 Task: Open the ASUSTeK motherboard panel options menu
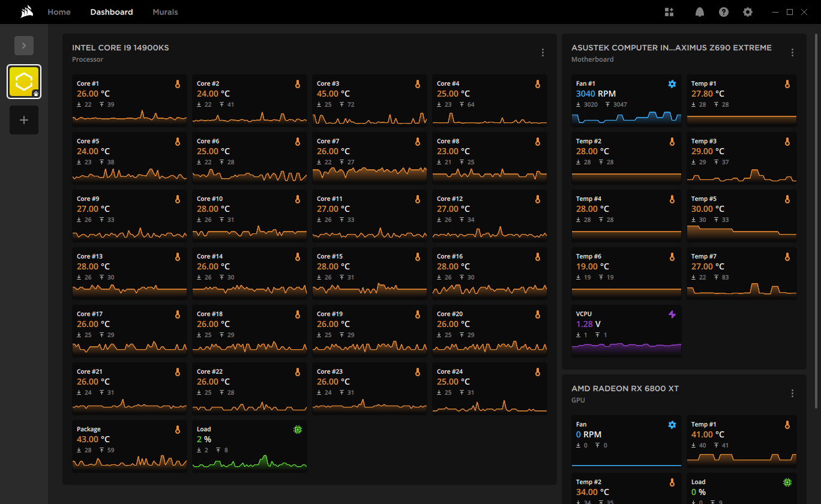tap(792, 53)
